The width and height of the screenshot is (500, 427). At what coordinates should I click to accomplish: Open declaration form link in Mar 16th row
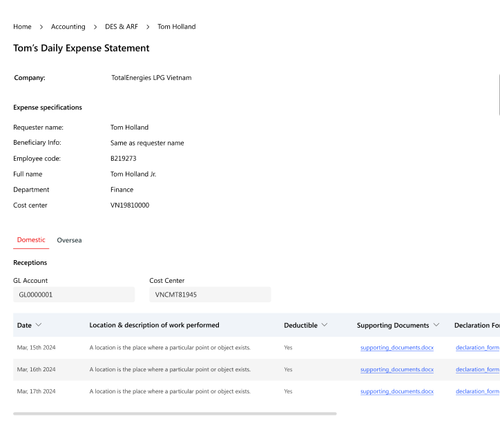point(477,370)
